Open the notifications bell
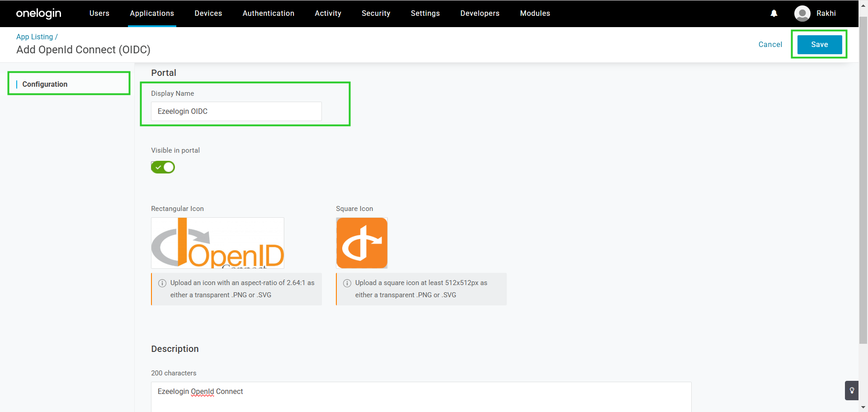 [x=774, y=14]
